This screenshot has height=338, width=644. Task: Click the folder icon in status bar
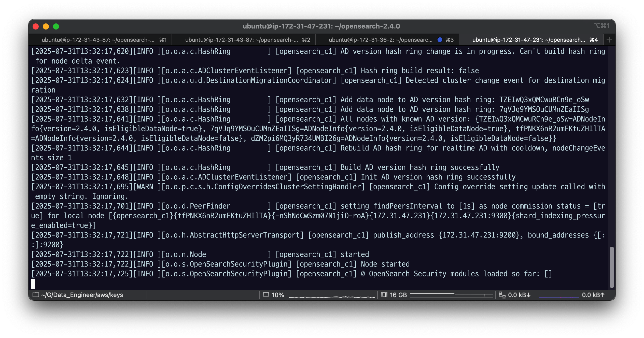[36, 295]
